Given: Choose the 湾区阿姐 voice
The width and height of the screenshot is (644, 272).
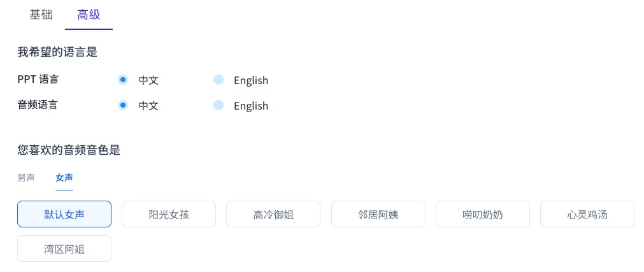Looking at the screenshot, I should pos(64,249).
